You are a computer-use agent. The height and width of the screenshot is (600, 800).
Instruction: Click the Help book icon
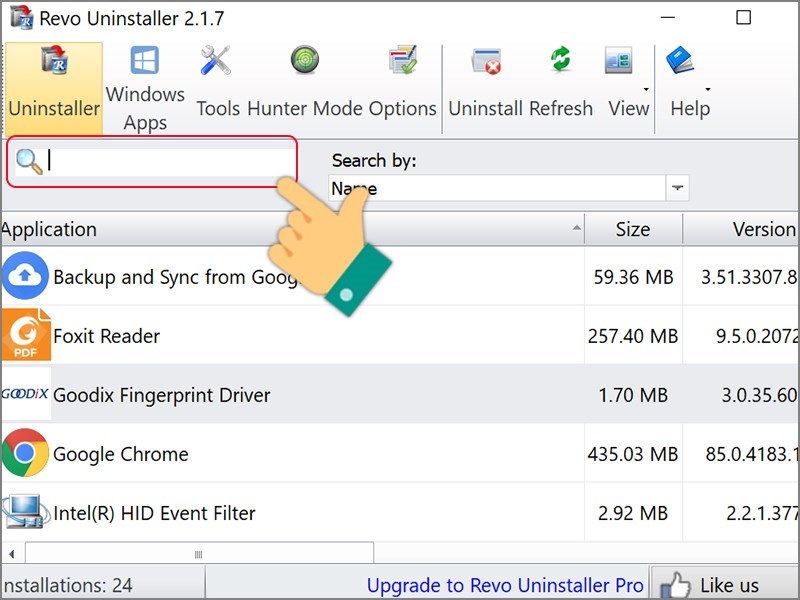(681, 62)
